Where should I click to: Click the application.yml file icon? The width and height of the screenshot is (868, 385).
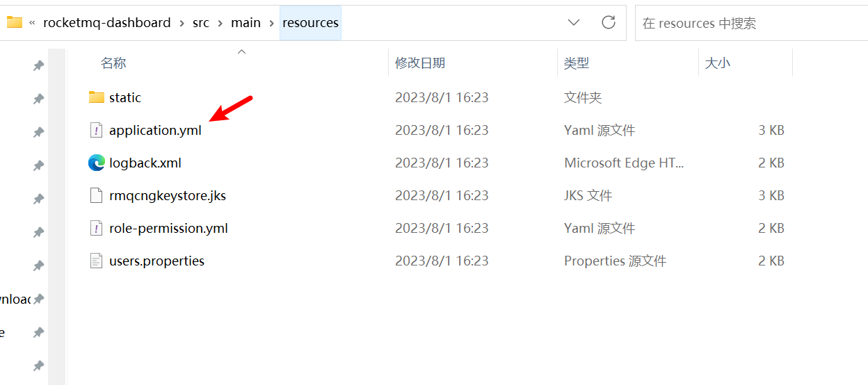point(97,130)
